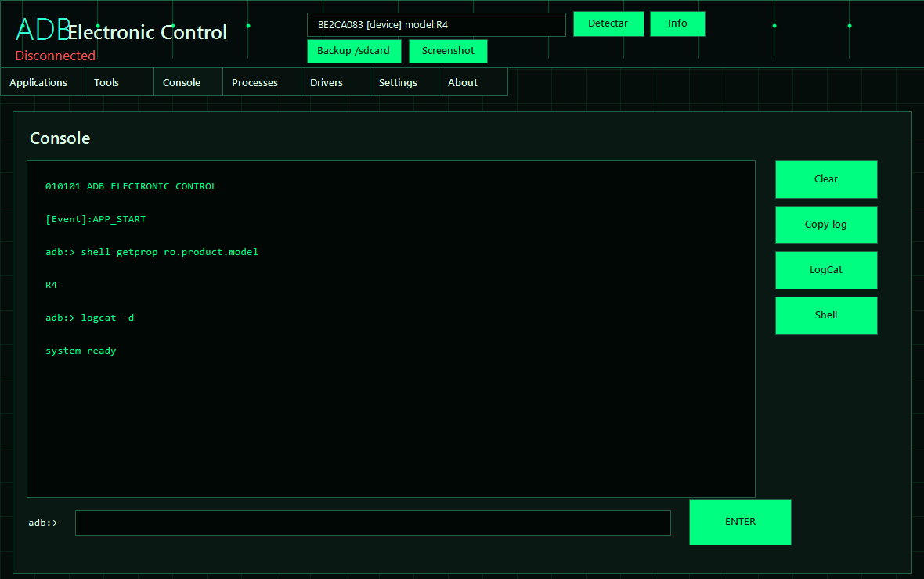
Task: Click the 'adb:>' prompt label beside input
Action: pyautogui.click(x=43, y=523)
